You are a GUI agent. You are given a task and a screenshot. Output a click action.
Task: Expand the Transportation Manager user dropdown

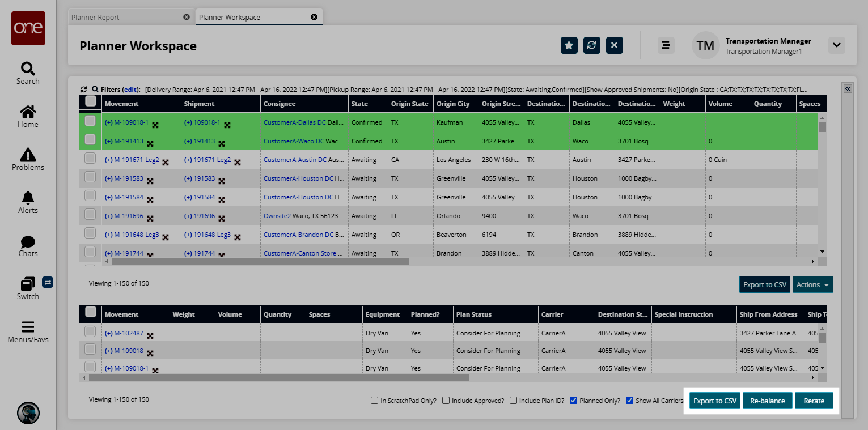pyautogui.click(x=836, y=45)
